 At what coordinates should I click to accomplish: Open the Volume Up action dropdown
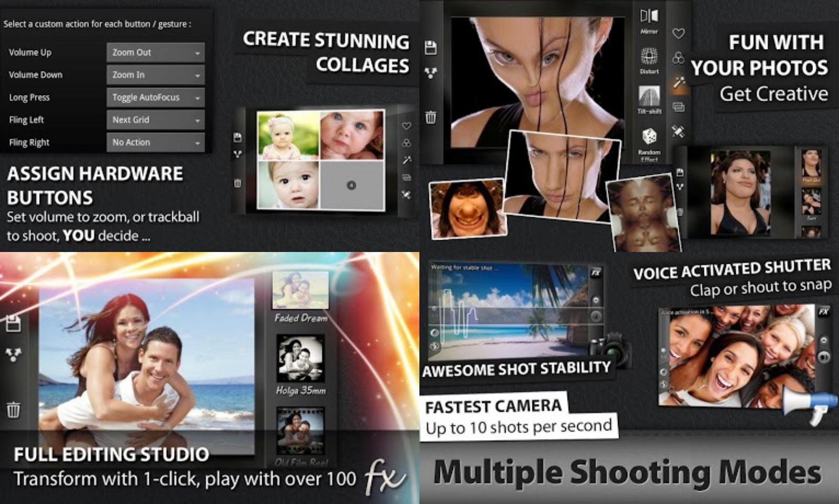[155, 52]
